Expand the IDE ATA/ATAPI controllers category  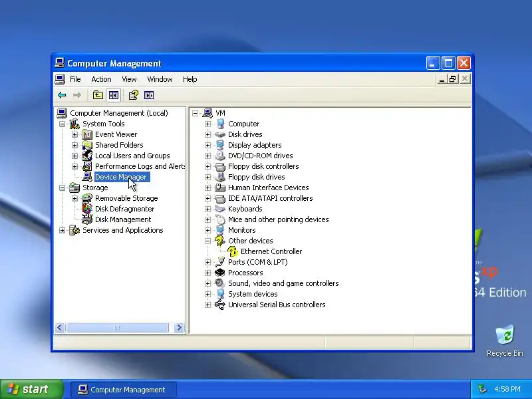(207, 198)
